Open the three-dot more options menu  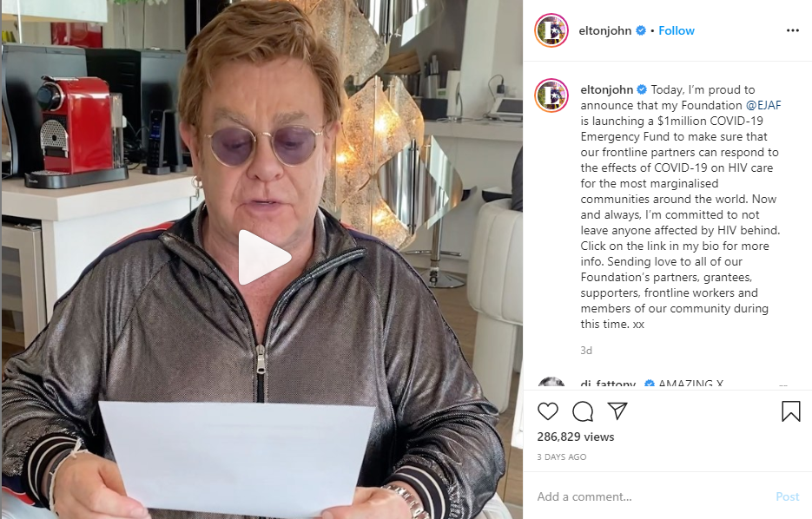point(792,30)
